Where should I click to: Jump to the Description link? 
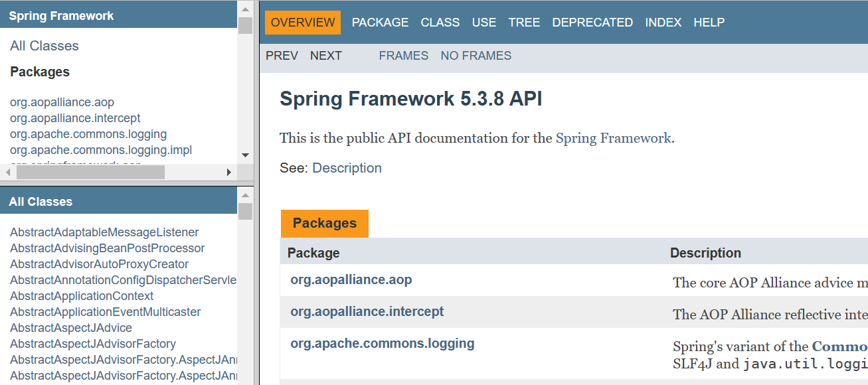tap(347, 168)
